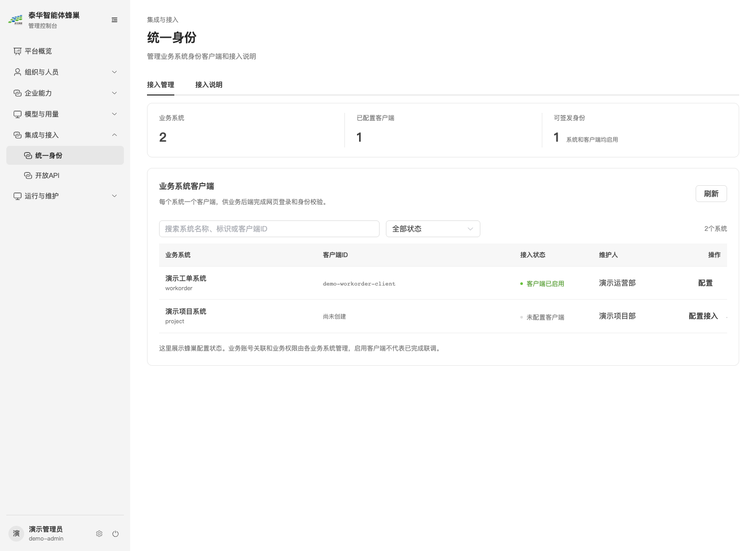Viewport: 756px width, 551px height.
Task: Click the 刷新 button
Action: [711, 194]
